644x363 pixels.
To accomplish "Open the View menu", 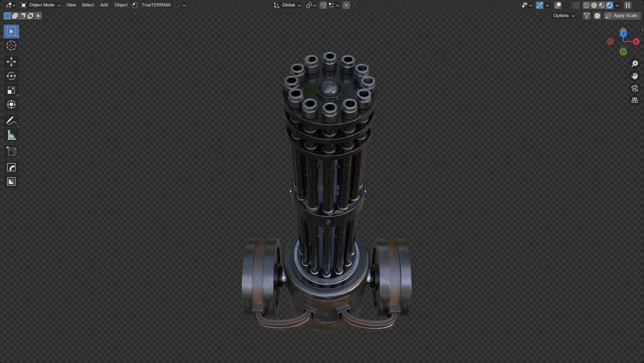I will pos(71,5).
